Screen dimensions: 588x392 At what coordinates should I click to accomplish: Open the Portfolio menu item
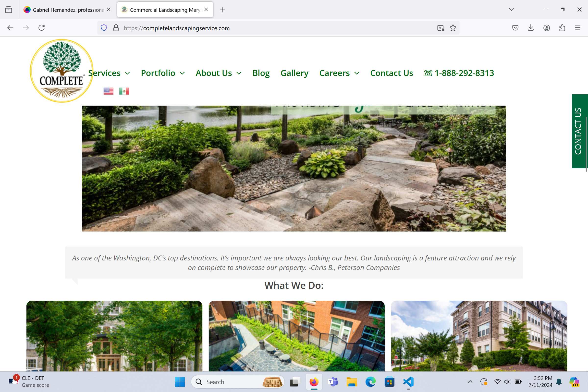click(x=158, y=73)
